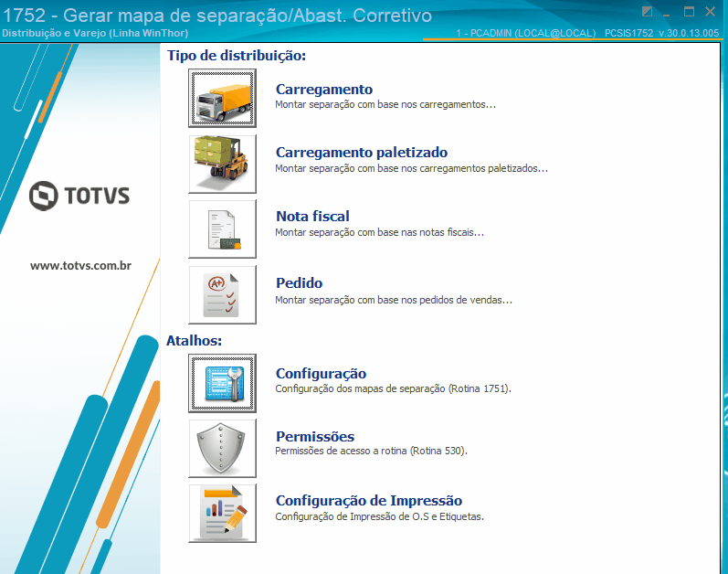Screen dimensions: 728x574
Task: Click the "1 - PCADMIN (LOCAL@LOCAL)" user text
Action: (x=525, y=34)
